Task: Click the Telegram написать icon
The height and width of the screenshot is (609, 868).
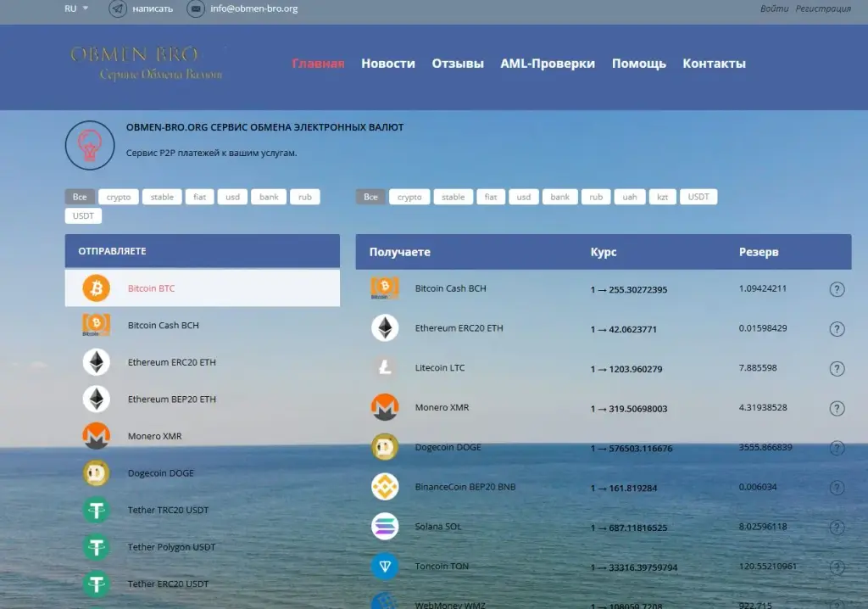Action: coord(117,8)
